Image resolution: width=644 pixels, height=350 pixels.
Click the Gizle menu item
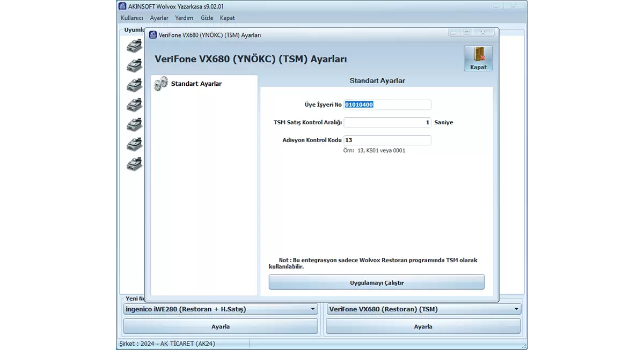click(x=207, y=18)
